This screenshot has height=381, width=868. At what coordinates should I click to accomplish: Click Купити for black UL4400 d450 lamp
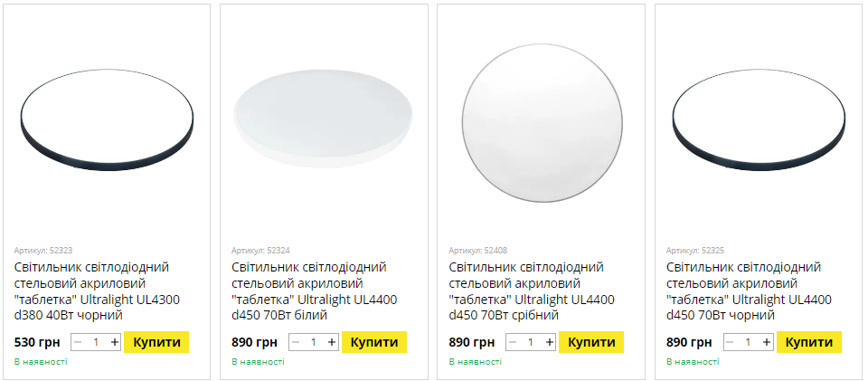click(x=809, y=342)
